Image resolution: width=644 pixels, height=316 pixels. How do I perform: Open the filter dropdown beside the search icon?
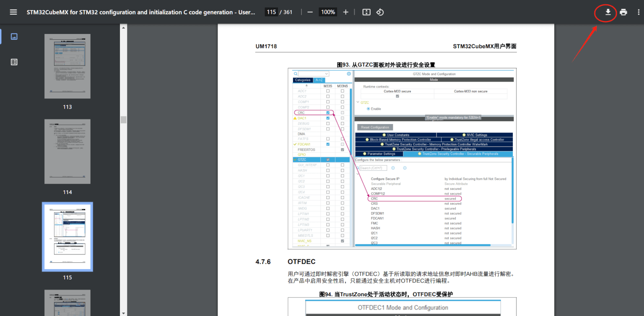(325, 74)
